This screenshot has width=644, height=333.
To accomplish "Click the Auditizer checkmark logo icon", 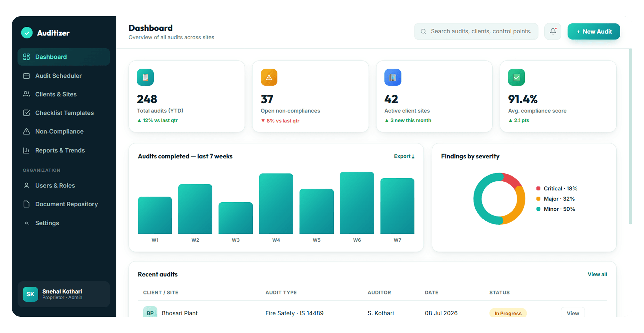I will click(x=27, y=33).
